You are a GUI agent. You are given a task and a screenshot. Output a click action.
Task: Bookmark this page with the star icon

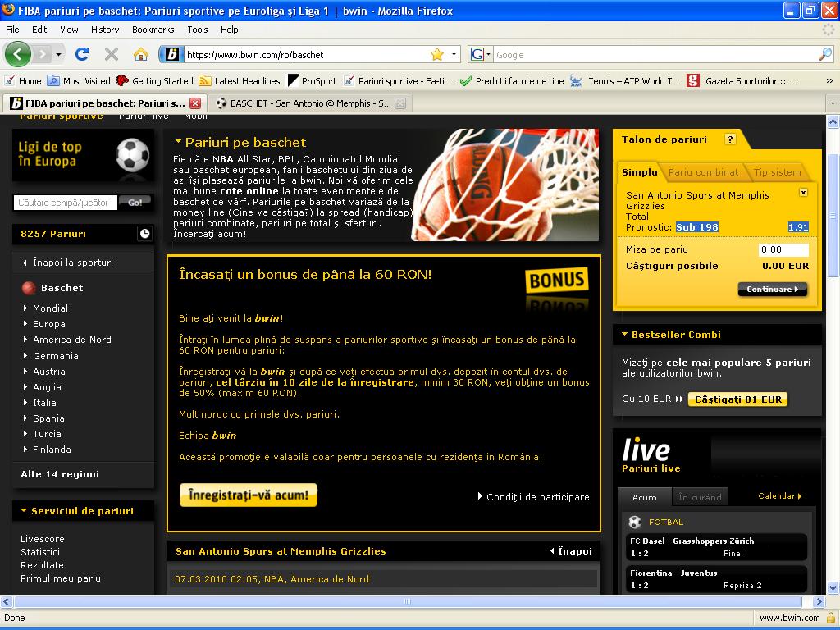coord(437,54)
